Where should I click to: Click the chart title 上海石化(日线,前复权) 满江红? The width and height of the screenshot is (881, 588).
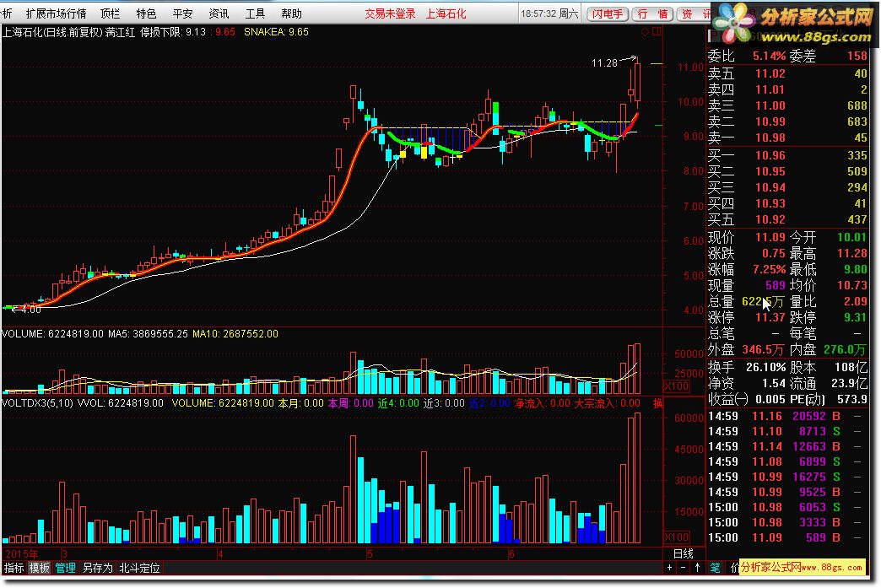68,32
